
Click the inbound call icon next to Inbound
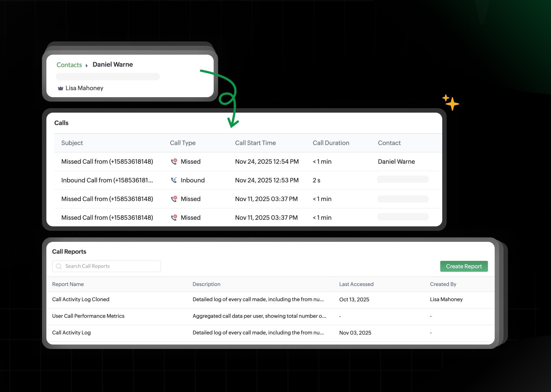tap(174, 180)
